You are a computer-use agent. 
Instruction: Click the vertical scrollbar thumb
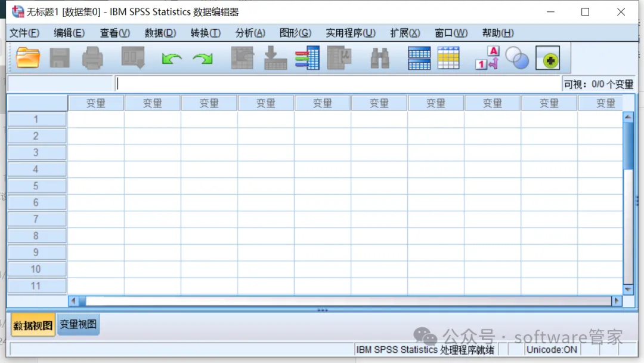click(628, 146)
